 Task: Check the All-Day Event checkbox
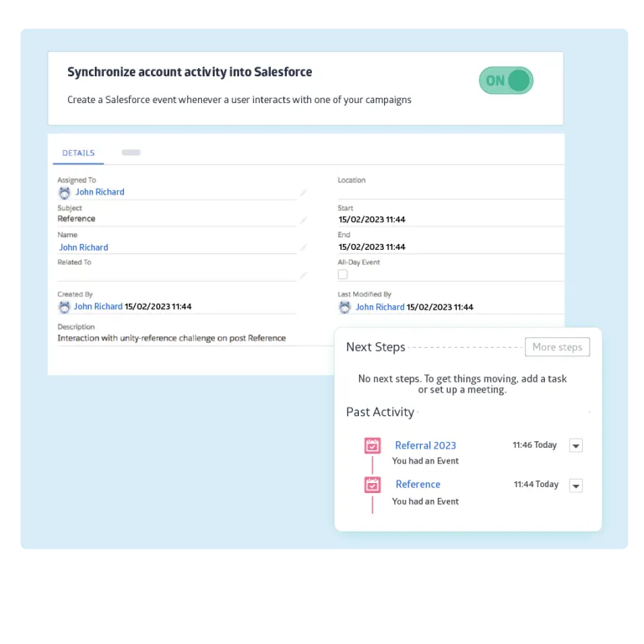[343, 274]
